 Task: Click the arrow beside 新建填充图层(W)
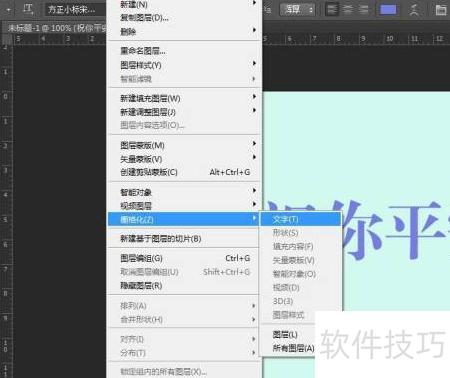click(254, 96)
